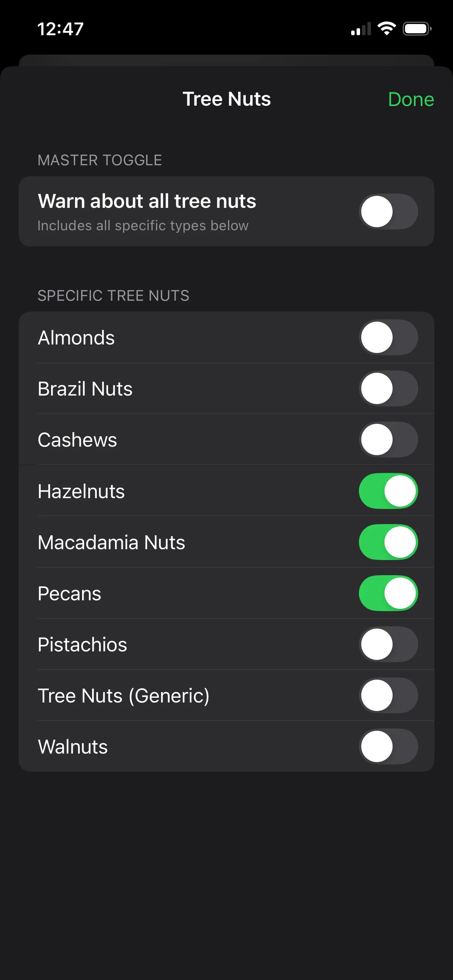Viewport: 453px width, 980px height.
Task: Switch on the Cashews toggle
Action: click(388, 440)
